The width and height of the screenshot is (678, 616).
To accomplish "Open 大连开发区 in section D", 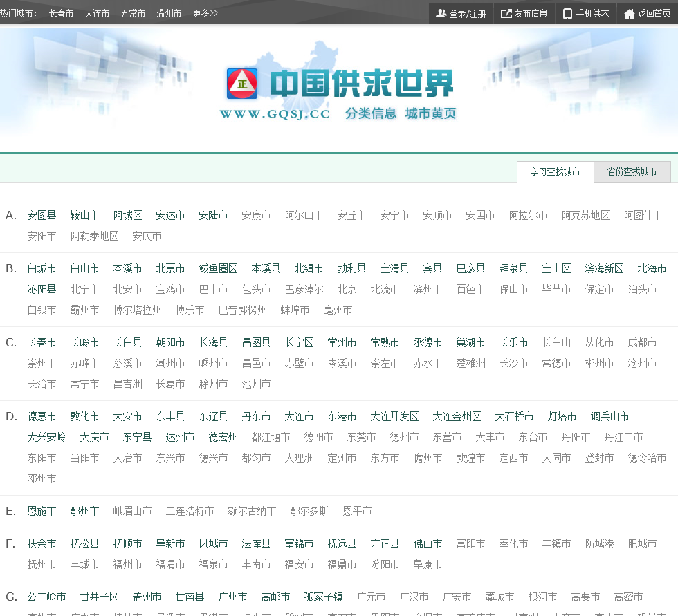I will click(x=394, y=416).
